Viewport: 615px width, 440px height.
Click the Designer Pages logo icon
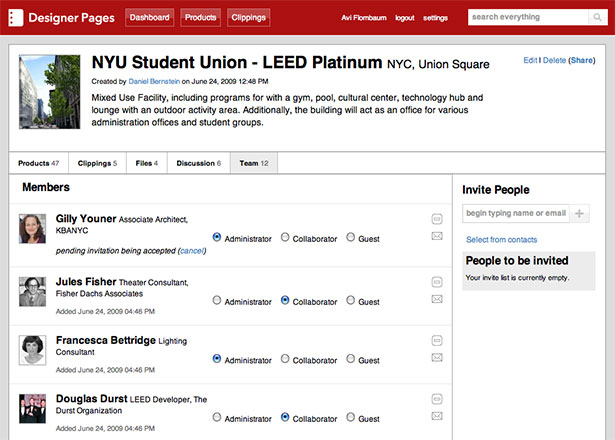tap(16, 18)
